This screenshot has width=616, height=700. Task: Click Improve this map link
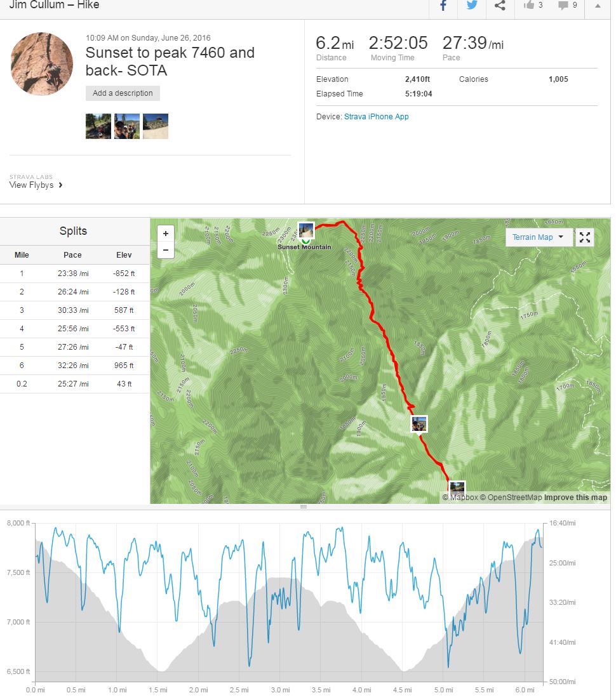coord(575,498)
